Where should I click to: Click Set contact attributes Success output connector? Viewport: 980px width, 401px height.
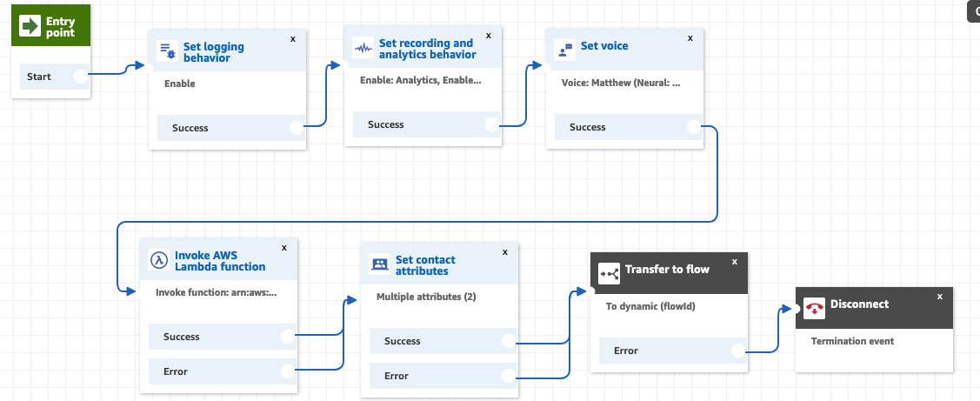[508, 341]
